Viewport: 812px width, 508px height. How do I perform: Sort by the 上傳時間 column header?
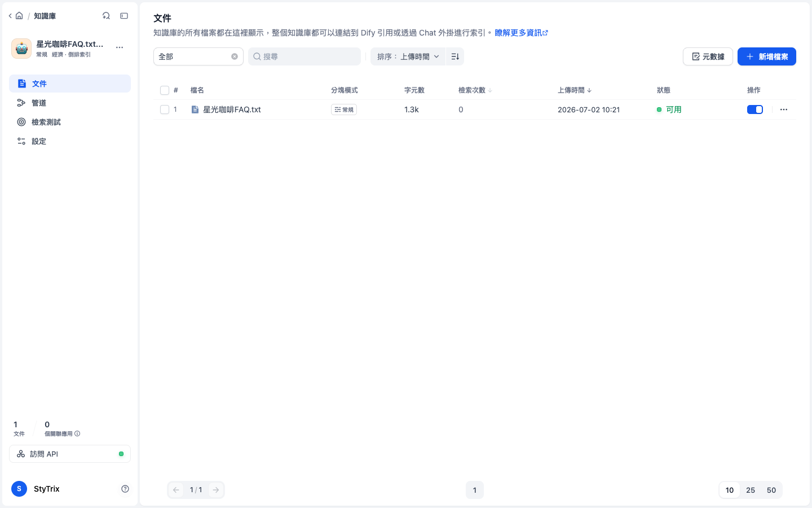[x=574, y=90]
